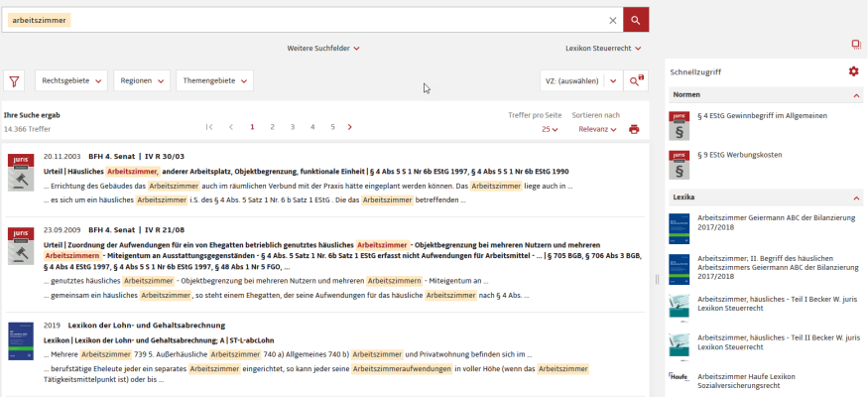Collapse the Normen section
This screenshot has height=397, width=868.
pos(857,95)
